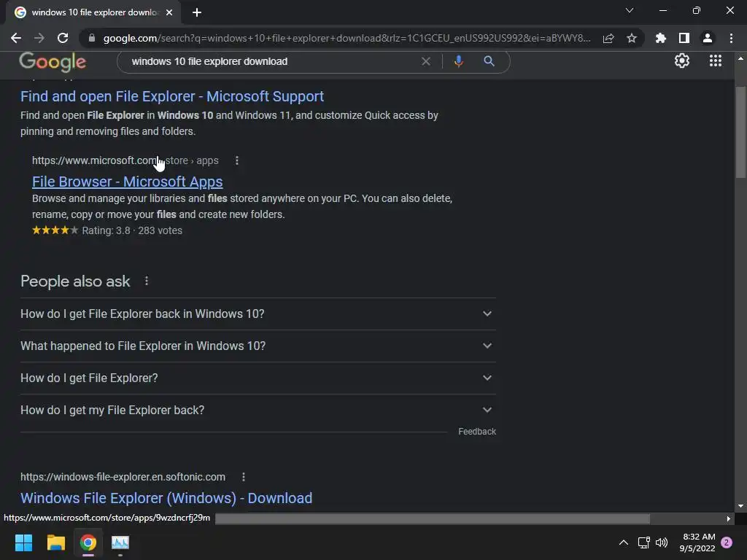This screenshot has height=560, width=747.
Task: Clear the Google search box text
Action: tap(426, 61)
